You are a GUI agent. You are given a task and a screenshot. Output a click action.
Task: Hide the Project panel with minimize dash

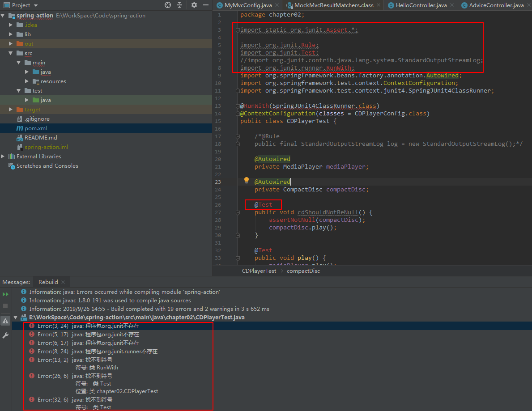pyautogui.click(x=205, y=5)
